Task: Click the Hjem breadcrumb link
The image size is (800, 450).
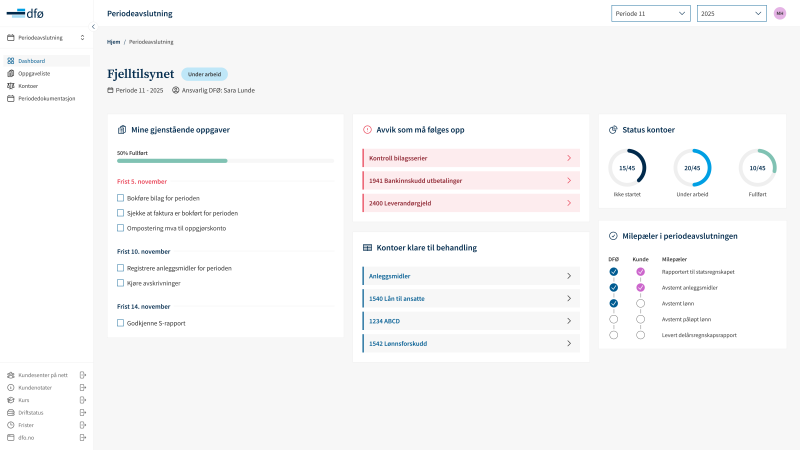Action: (x=113, y=42)
